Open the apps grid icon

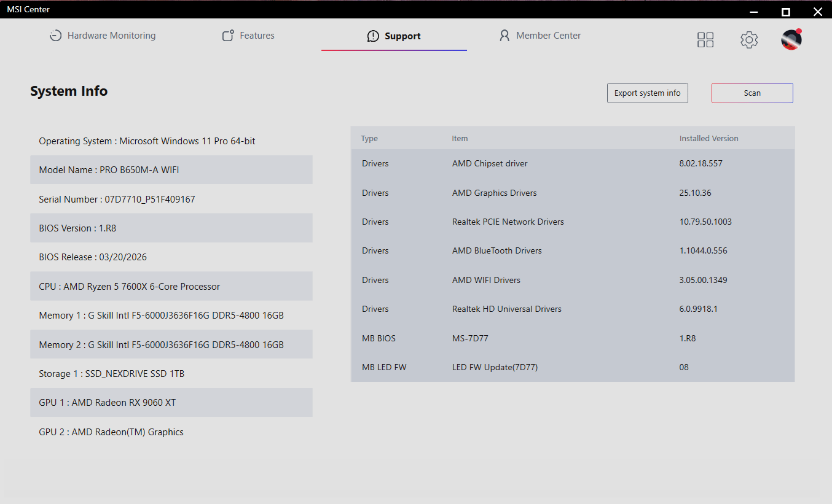tap(705, 40)
